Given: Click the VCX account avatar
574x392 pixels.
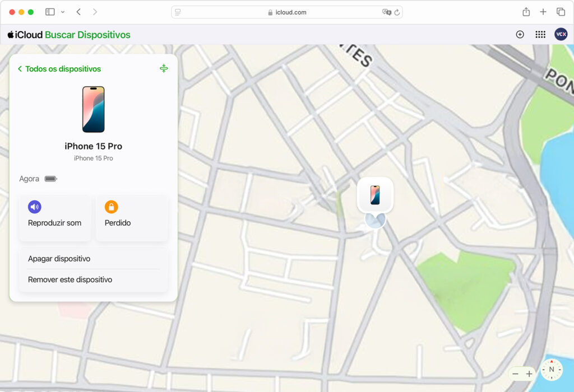Looking at the screenshot, I should click(x=561, y=34).
